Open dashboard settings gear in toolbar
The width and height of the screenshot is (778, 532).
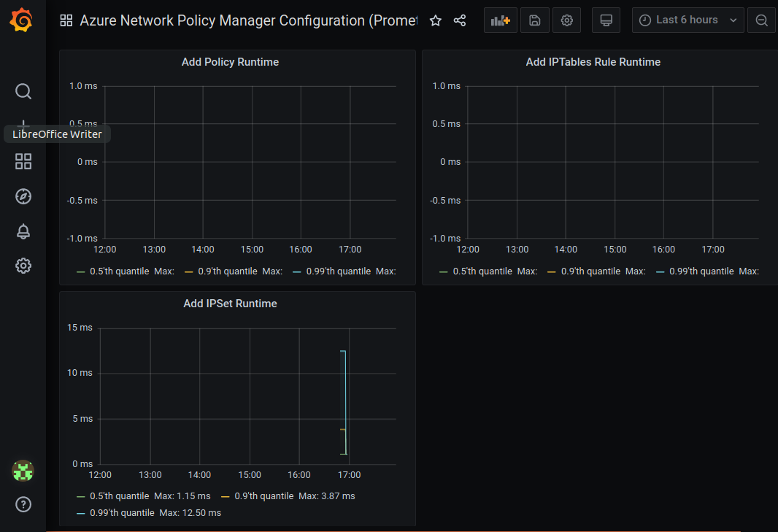566,20
